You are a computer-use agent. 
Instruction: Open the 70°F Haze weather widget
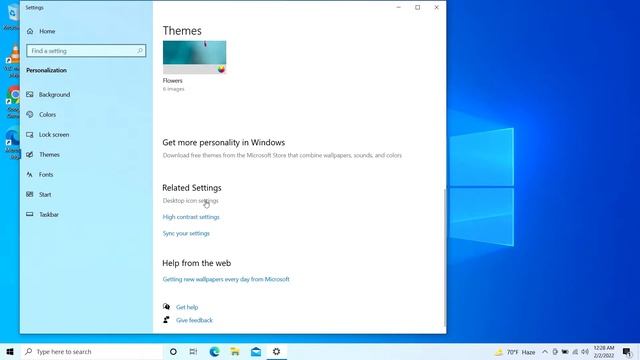tap(515, 352)
